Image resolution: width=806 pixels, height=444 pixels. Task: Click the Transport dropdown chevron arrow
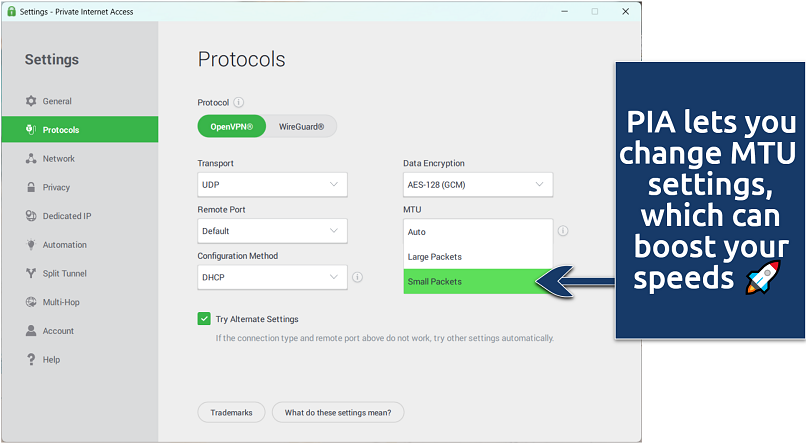coord(334,184)
